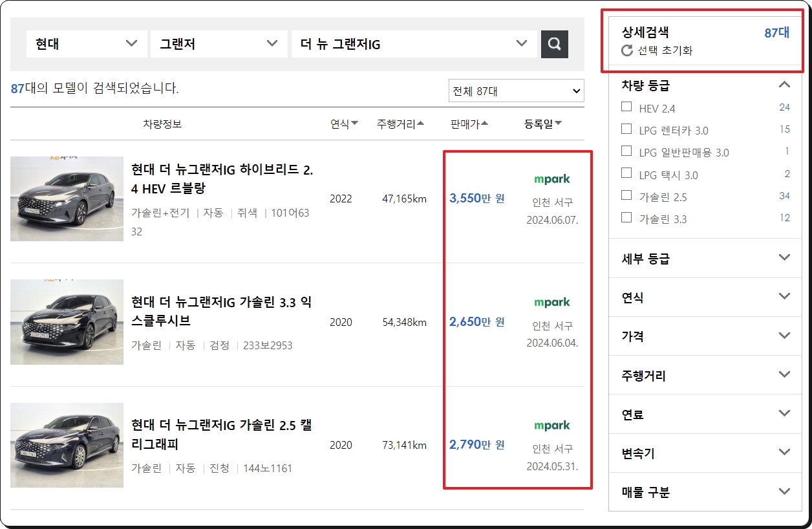The height and width of the screenshot is (529, 812).
Task: Click mpark logo in 2,790만 원 row
Action: point(552,426)
